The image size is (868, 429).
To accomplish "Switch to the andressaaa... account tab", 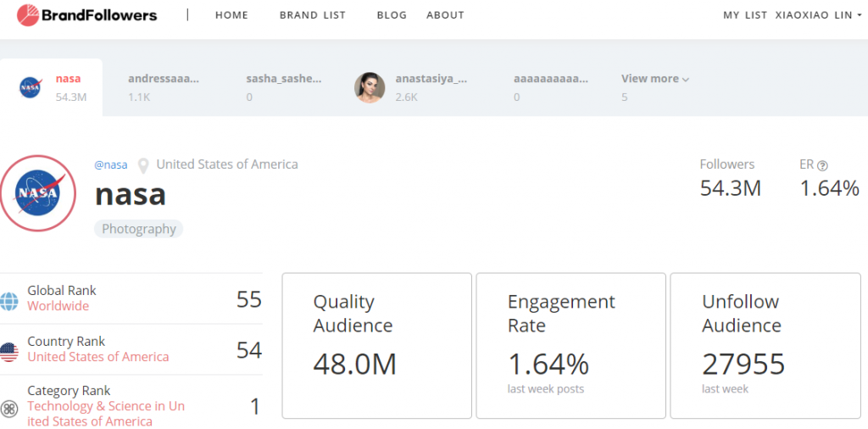I will [163, 87].
